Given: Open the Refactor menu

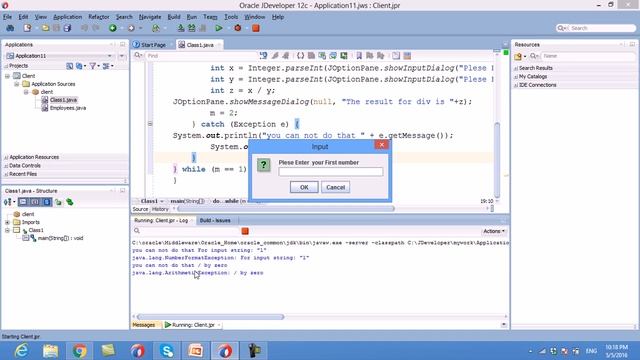Looking at the screenshot, I should (99, 17).
